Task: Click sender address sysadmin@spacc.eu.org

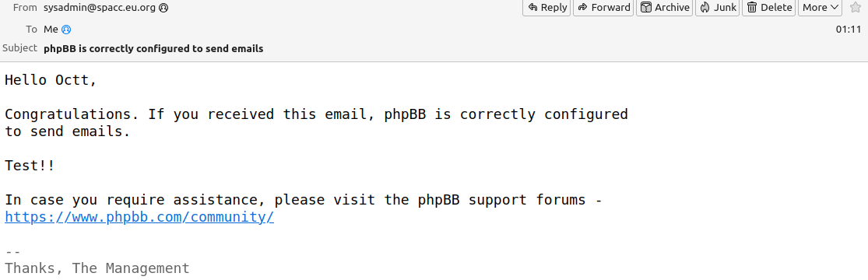Action: coord(100,8)
